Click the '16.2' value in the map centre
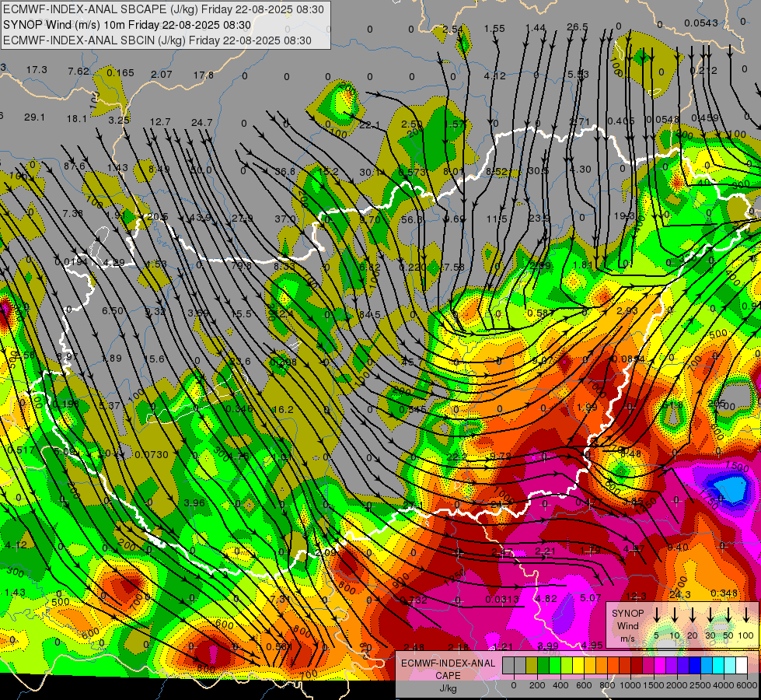This screenshot has height=700, width=761. 283,410
